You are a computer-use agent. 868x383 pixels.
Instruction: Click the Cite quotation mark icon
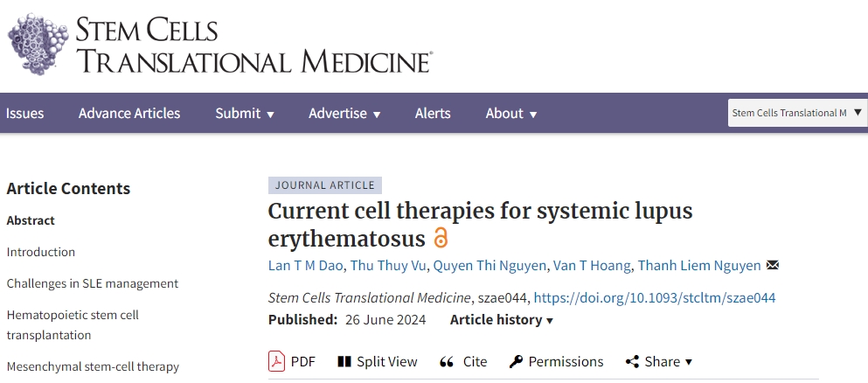pyautogui.click(x=447, y=361)
